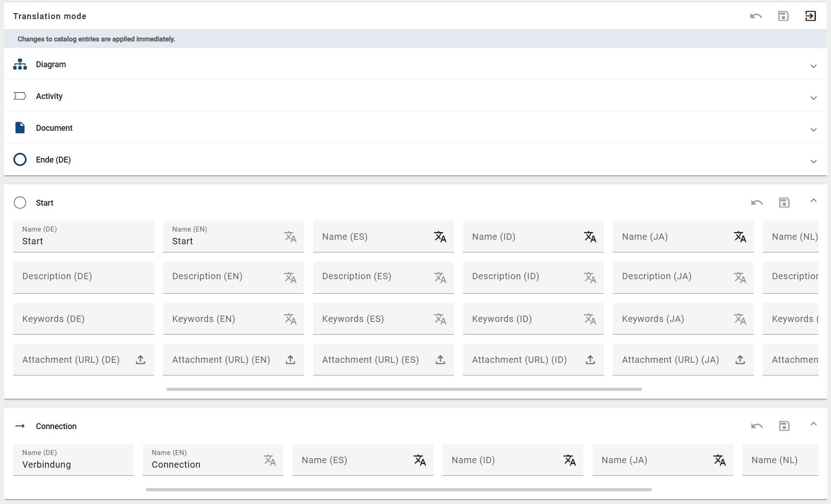Viewport: 831px width, 504px height.
Task: Translate the Name (ES) field in Start section
Action: point(440,237)
